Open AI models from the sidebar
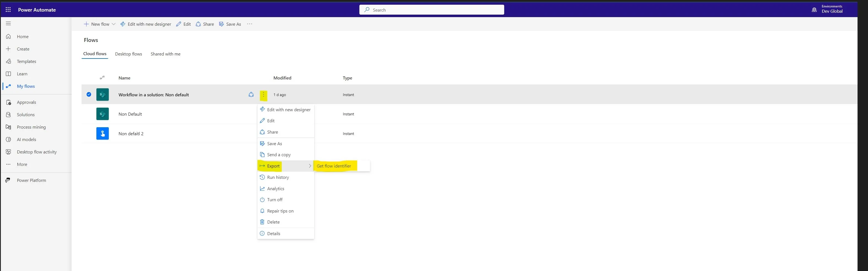Image resolution: width=868 pixels, height=271 pixels. (x=8, y=139)
